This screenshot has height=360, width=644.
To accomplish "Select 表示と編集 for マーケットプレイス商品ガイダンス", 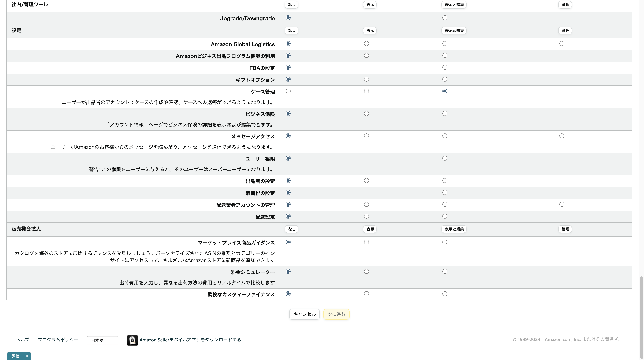I will pos(445,242).
